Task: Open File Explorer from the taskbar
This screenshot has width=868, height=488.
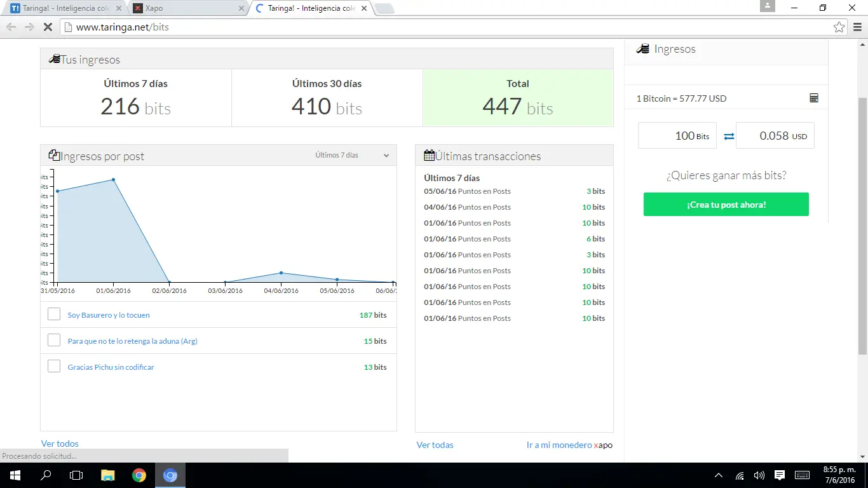Action: (108, 475)
